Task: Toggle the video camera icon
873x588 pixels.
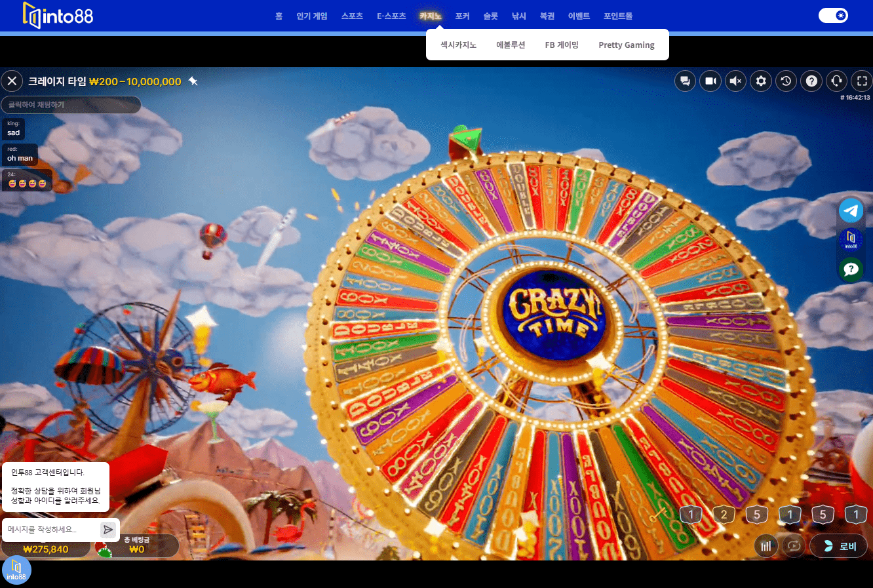Action: tap(710, 81)
